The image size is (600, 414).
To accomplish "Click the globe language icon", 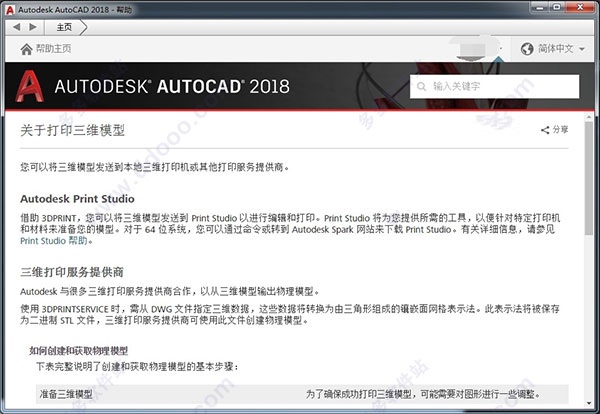I will pos(527,49).
